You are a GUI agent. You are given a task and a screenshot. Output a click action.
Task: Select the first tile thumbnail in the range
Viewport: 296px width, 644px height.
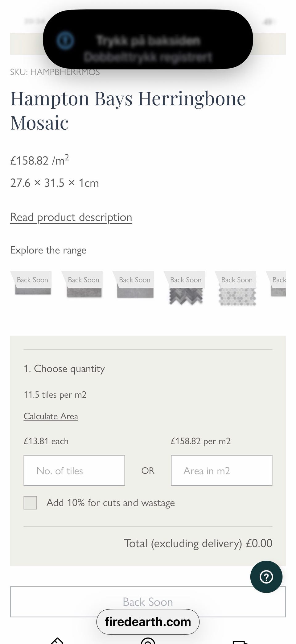(x=33, y=288)
